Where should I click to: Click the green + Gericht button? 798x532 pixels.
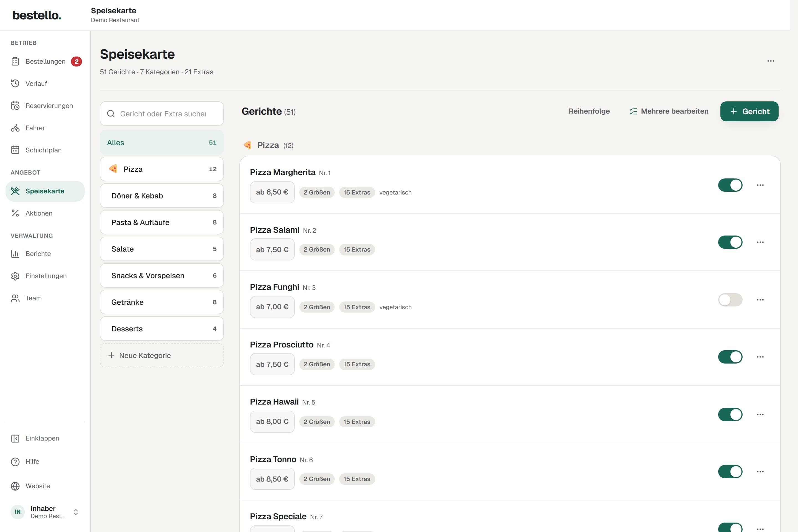tap(749, 111)
